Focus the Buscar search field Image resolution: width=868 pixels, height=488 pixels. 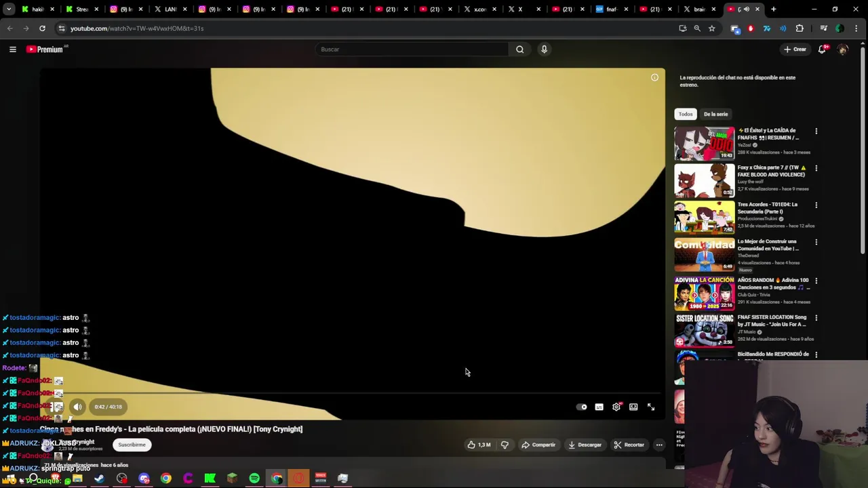(x=412, y=49)
